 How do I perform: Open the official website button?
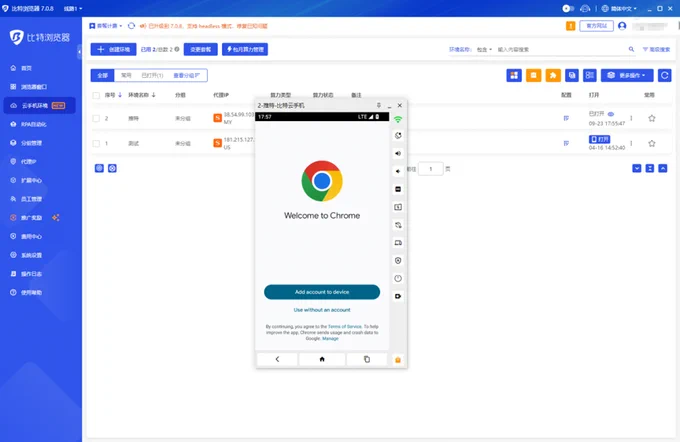[x=596, y=26]
